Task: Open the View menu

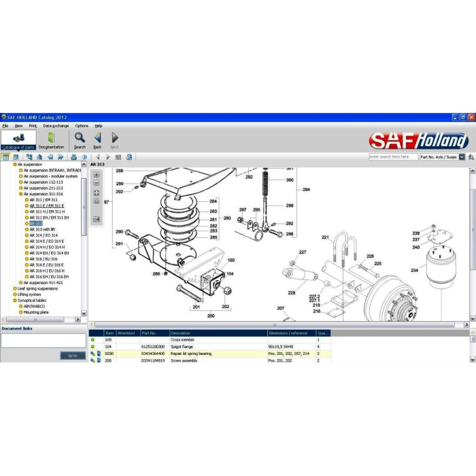Action: pyautogui.click(x=18, y=126)
